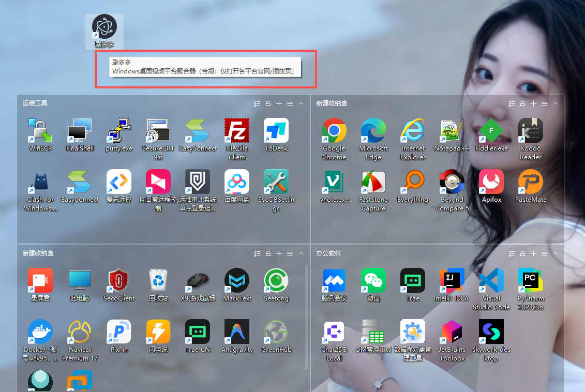Screen dimensions: 585x392
Task: Click plus on box containing PixPin
Action: pyautogui.click(x=279, y=253)
